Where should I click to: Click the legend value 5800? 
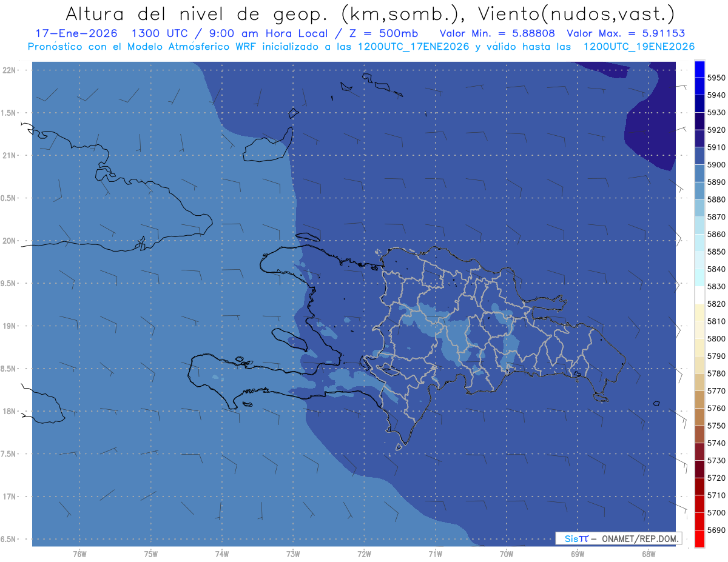[716, 338]
